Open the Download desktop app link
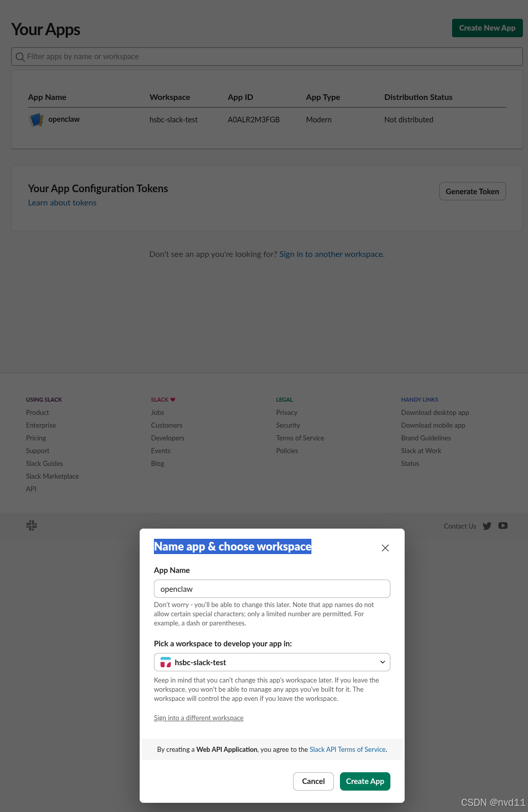 click(435, 412)
